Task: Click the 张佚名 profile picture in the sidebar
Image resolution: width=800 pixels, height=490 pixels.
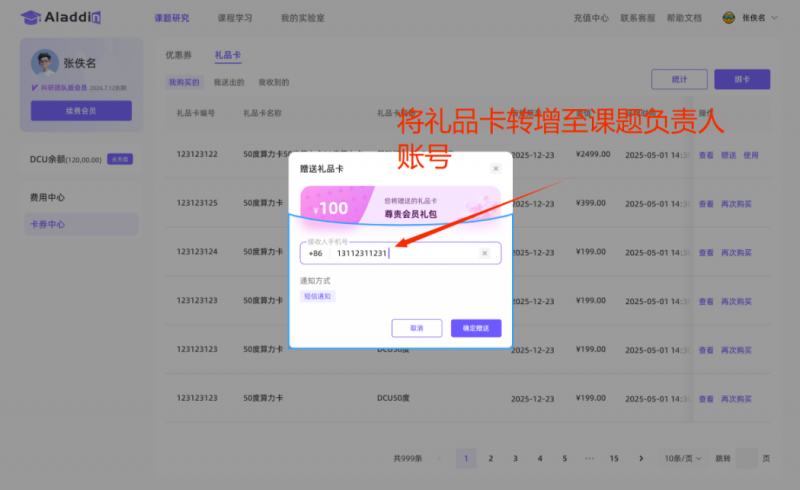Action: (44, 63)
